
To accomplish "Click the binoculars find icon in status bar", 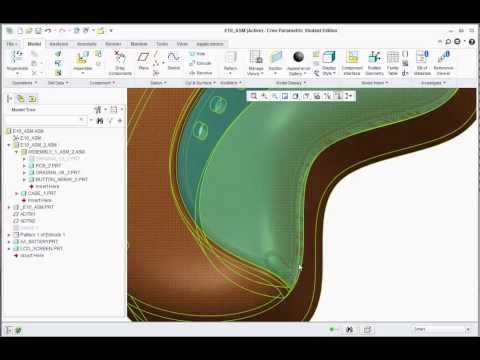I will pyautogui.click(x=349, y=330).
